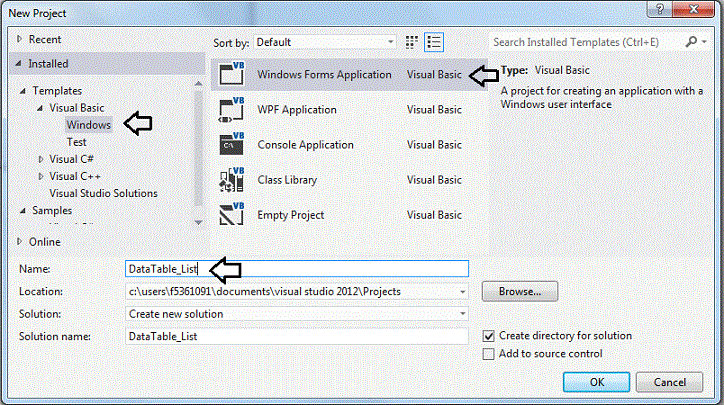Click the OK button
The height and width of the screenshot is (405, 724).
[x=597, y=382]
